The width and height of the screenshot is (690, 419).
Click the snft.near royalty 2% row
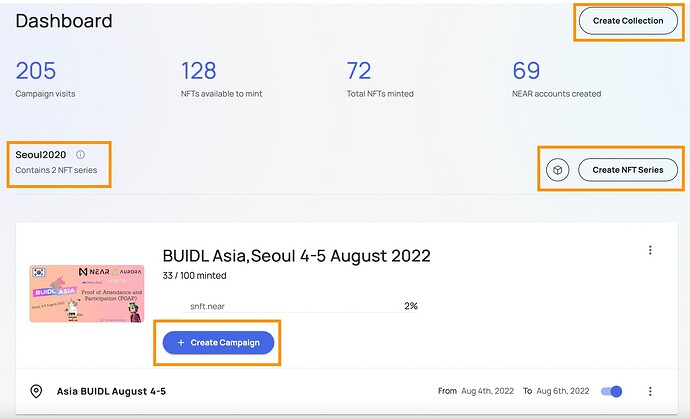pos(300,306)
